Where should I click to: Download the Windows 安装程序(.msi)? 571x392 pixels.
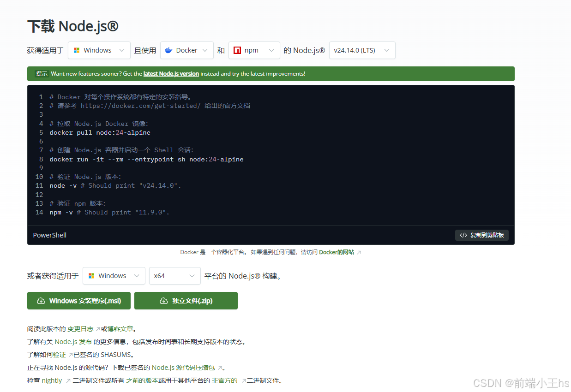point(79,301)
